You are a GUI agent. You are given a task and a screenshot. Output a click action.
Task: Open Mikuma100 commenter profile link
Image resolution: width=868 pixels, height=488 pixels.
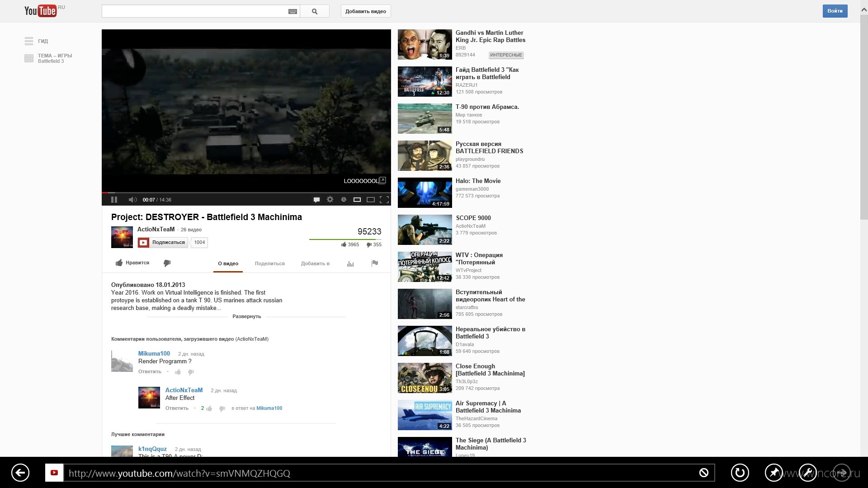(x=154, y=353)
